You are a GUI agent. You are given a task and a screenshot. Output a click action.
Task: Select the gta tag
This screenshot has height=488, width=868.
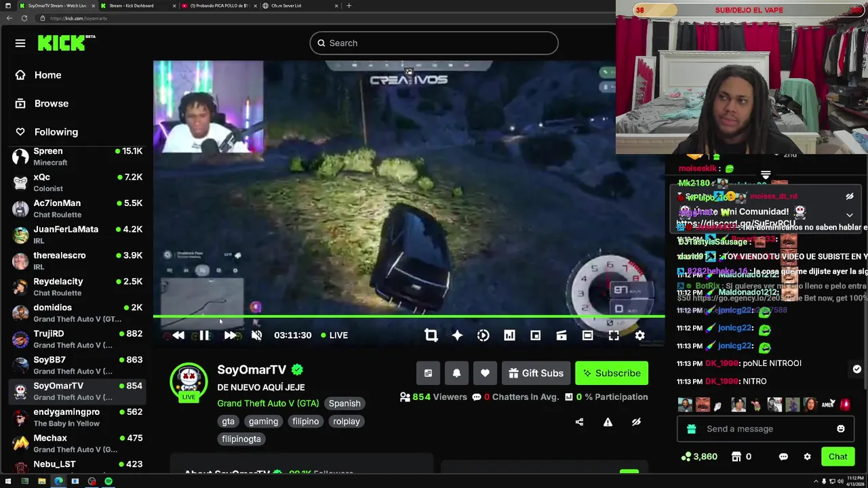click(x=228, y=421)
